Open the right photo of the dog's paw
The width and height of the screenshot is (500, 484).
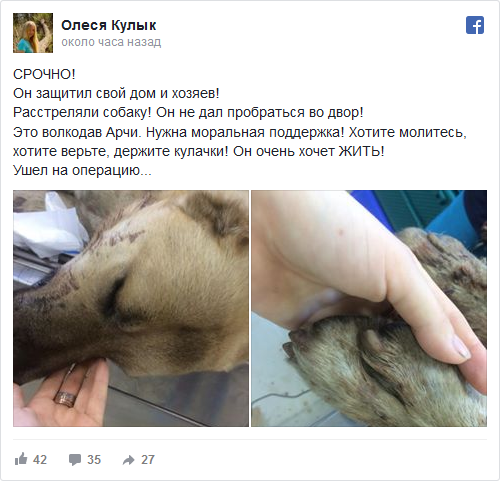[x=369, y=308]
